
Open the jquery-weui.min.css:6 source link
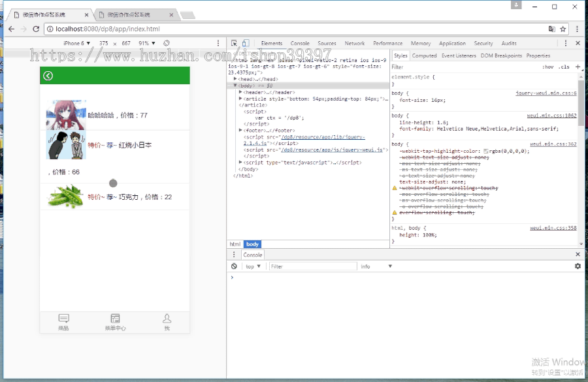546,93
